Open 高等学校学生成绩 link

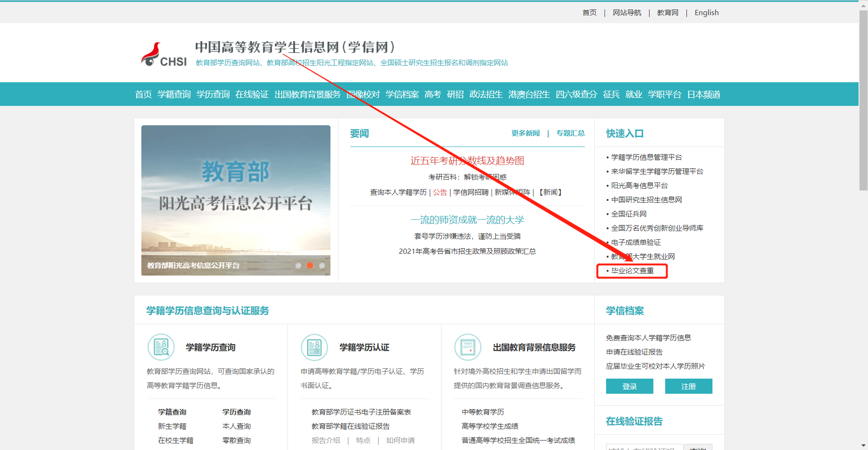[490, 426]
